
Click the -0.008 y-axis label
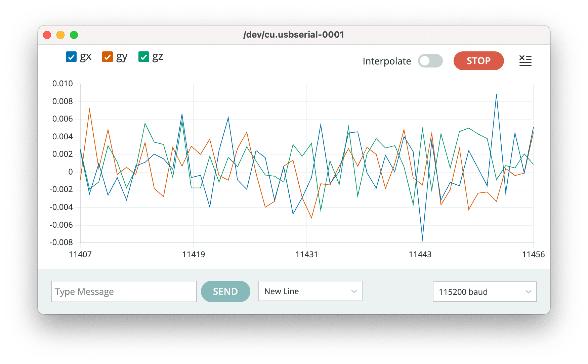coord(61,242)
